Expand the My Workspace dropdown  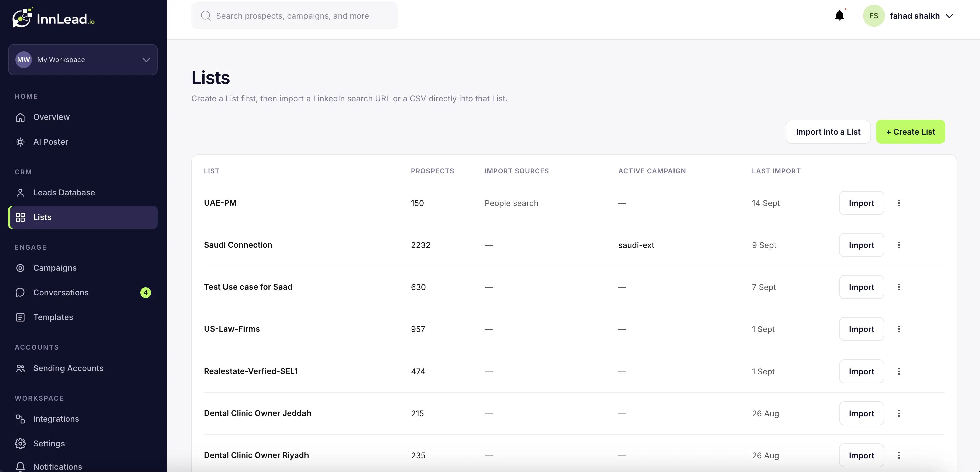pos(83,60)
